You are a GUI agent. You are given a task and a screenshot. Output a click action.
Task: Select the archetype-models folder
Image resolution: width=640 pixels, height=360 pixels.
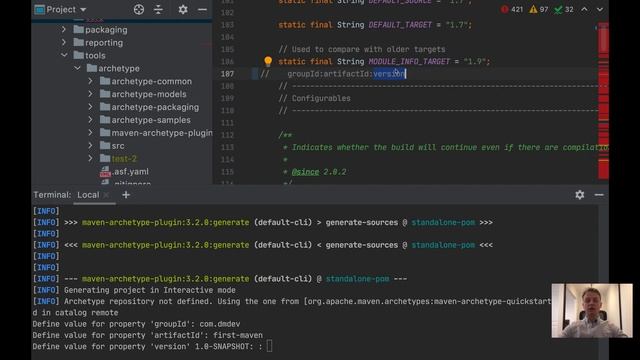143,94
